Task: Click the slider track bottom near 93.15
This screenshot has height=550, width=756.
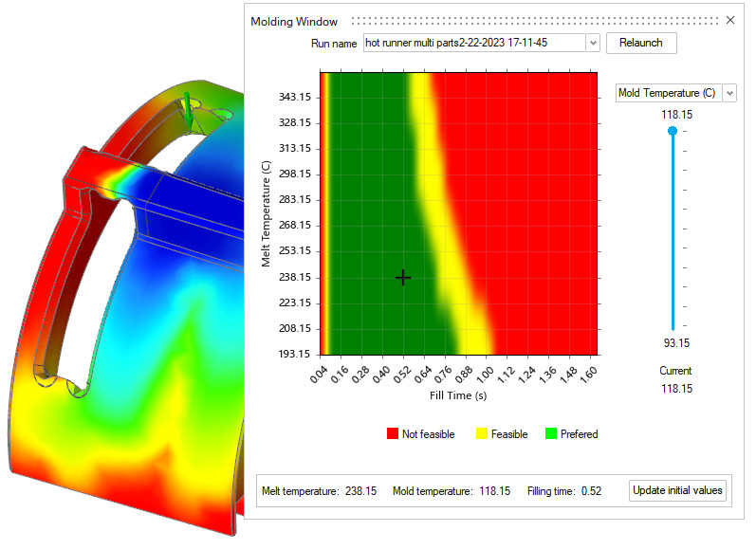Action: click(x=673, y=327)
